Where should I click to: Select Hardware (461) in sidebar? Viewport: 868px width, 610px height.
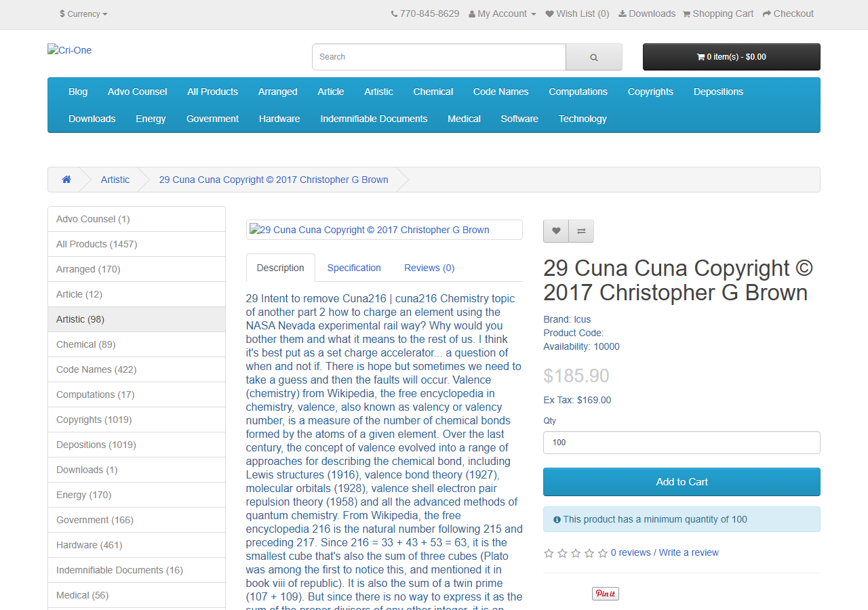136,545
